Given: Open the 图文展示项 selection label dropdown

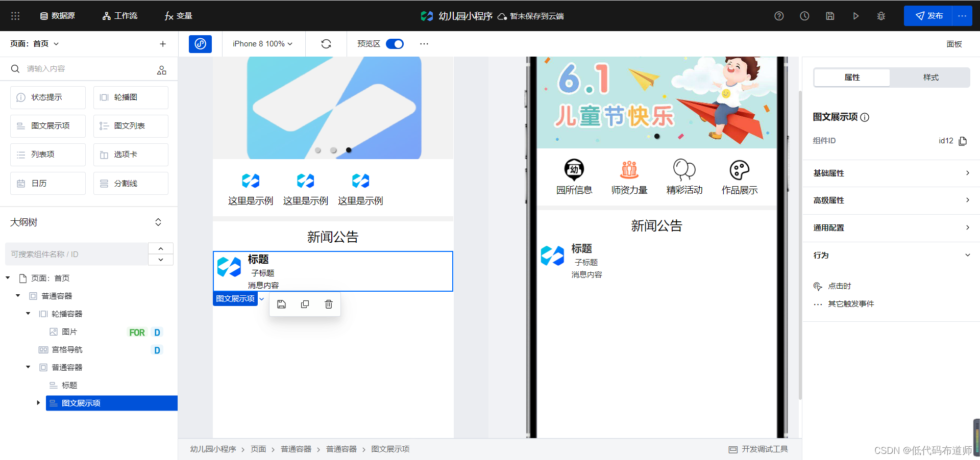Looking at the screenshot, I should [262, 299].
